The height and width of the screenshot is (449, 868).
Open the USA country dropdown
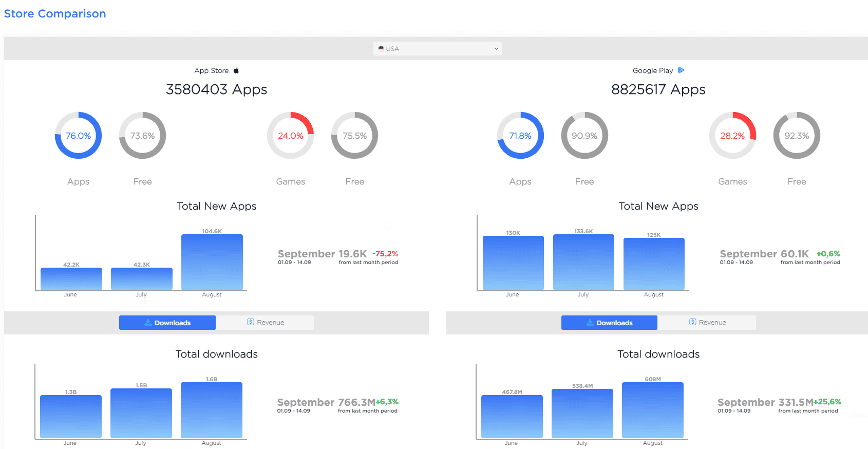437,48
